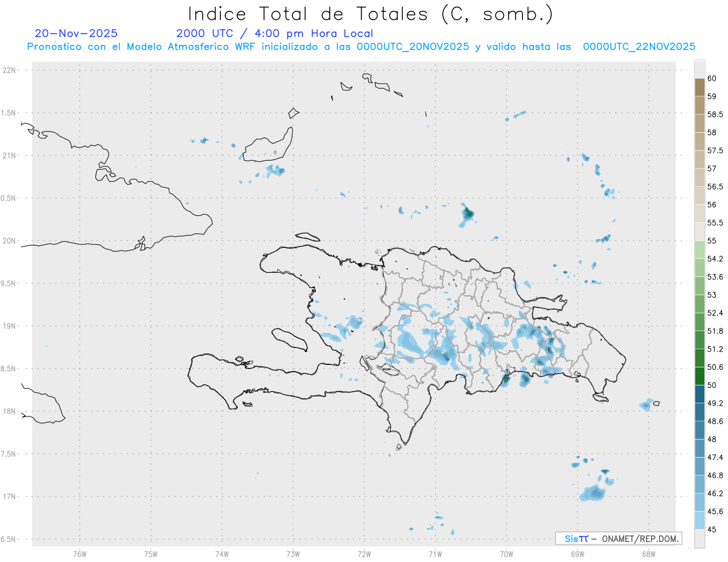The height and width of the screenshot is (562, 728).
Task: Click the latitude label '21N'
Action: coord(9,155)
